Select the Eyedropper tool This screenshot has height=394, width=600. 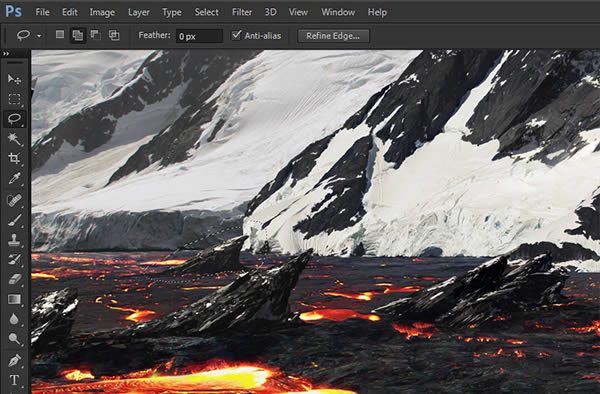tap(15, 178)
